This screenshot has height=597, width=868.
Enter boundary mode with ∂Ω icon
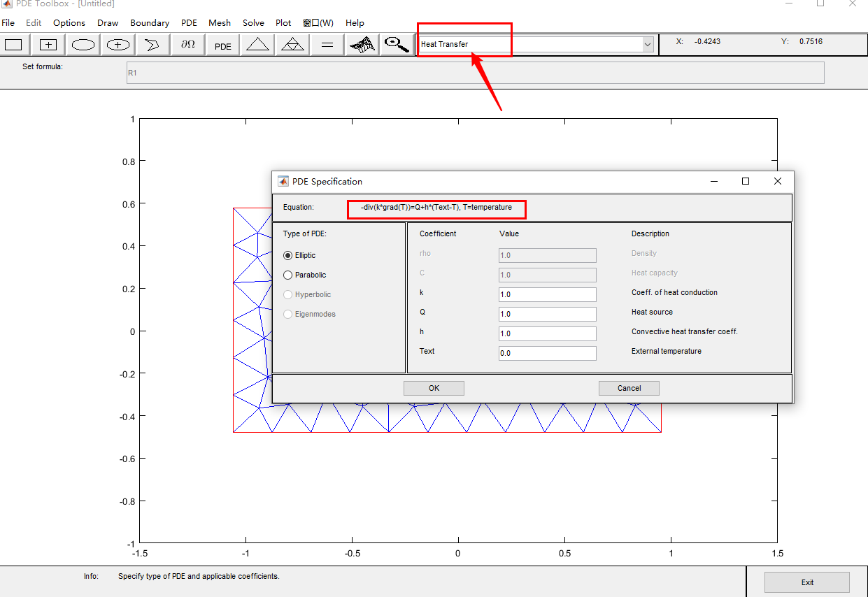click(188, 45)
